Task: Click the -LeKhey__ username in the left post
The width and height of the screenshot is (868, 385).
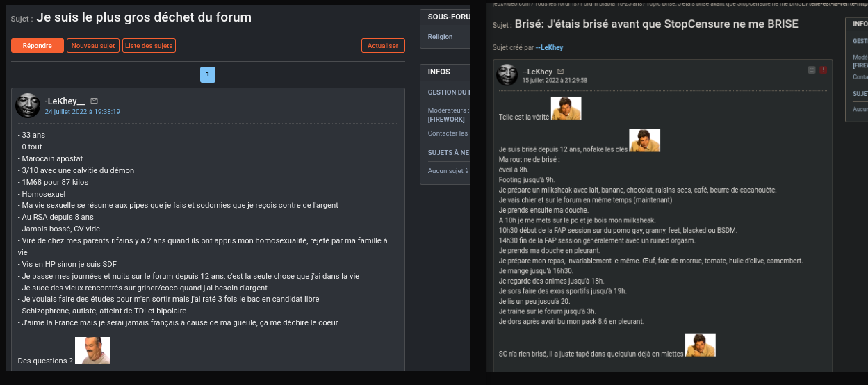Action: [65, 101]
